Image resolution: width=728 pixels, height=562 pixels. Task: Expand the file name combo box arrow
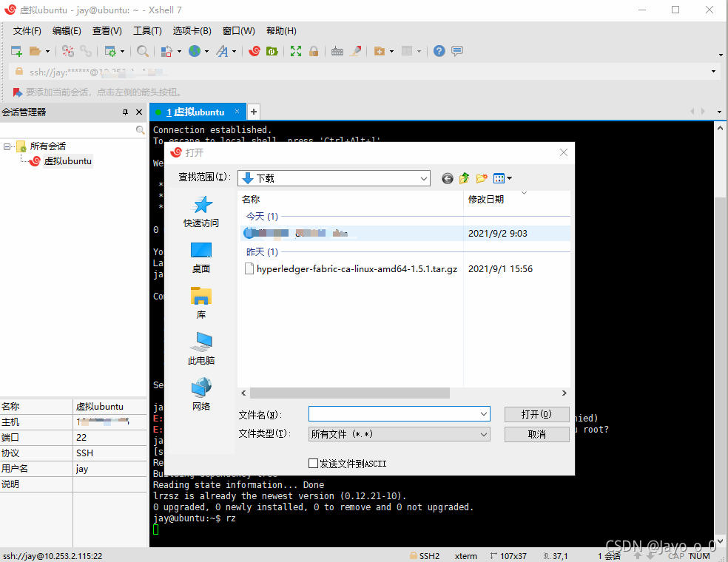click(483, 414)
